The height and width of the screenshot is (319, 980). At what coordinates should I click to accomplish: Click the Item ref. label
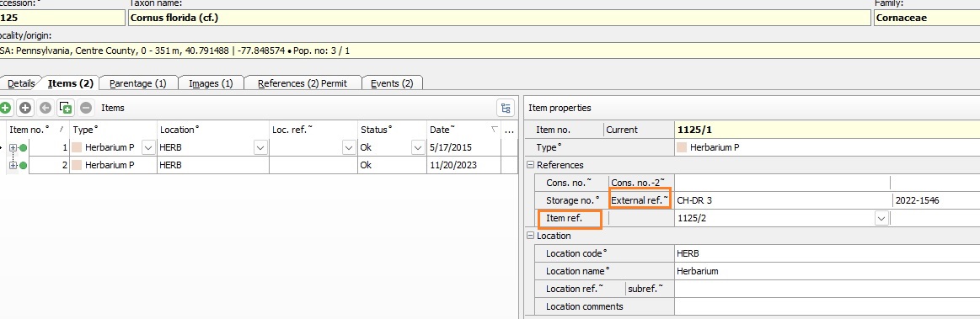[563, 219]
